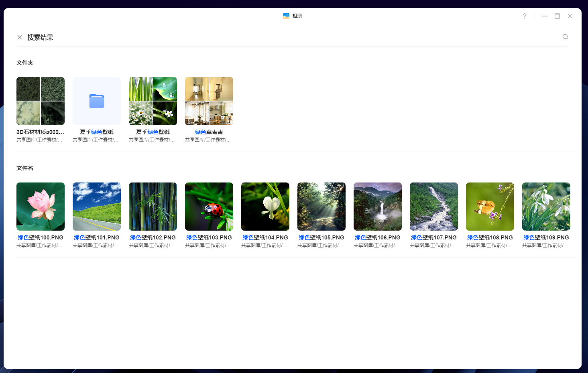
Task: Click the file name 绿色壁纸100.PNG
Action: click(x=41, y=237)
